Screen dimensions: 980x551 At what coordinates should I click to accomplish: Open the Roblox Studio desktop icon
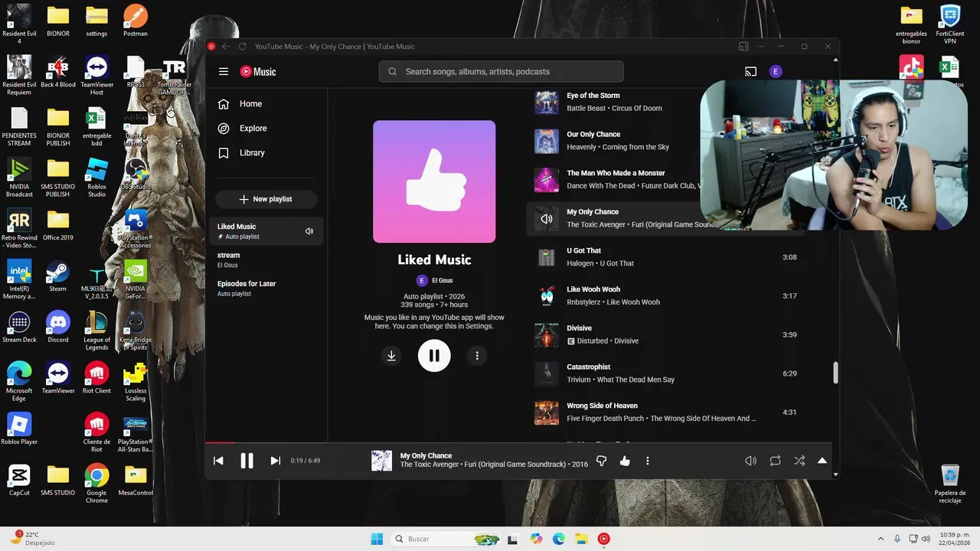coord(96,178)
